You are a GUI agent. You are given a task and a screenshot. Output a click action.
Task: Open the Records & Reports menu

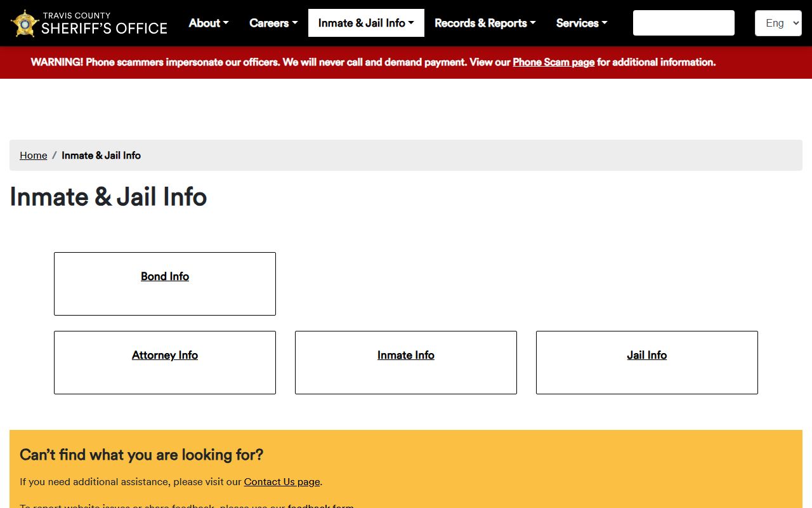485,23
